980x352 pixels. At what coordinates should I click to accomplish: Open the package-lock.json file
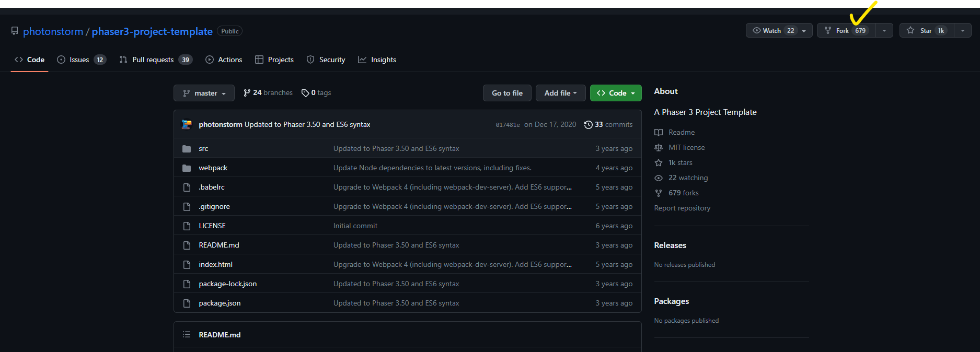(x=228, y=284)
